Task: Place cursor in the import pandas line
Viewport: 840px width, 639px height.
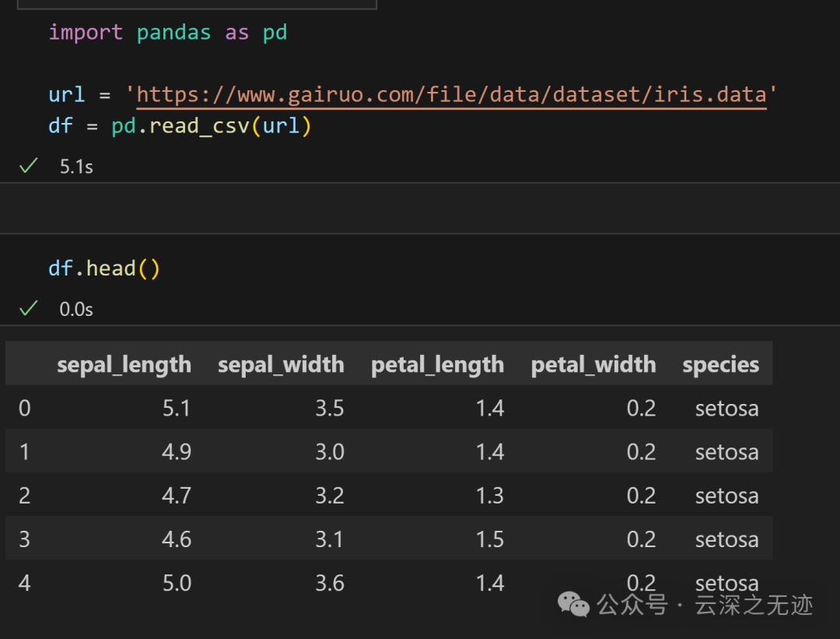Action: pos(167,33)
